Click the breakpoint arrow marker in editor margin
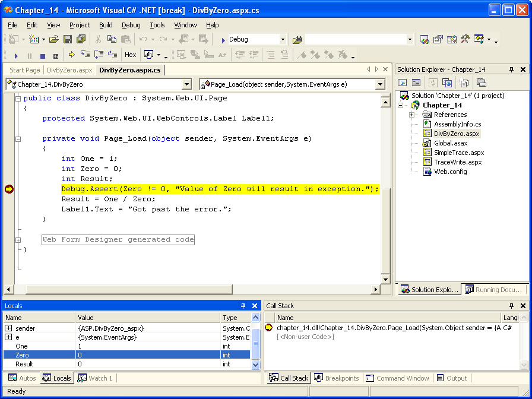 pyautogui.click(x=9, y=189)
